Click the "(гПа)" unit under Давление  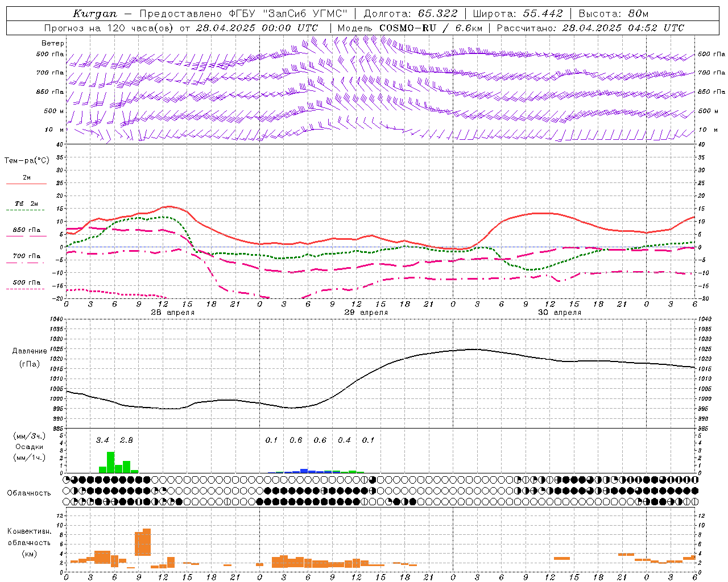[x=30, y=364]
